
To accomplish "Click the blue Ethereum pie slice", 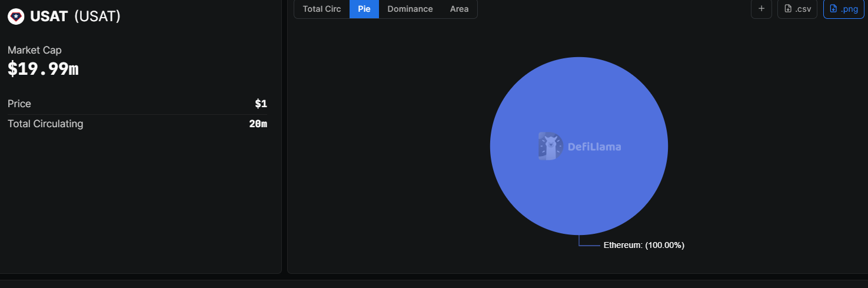I will [579, 146].
